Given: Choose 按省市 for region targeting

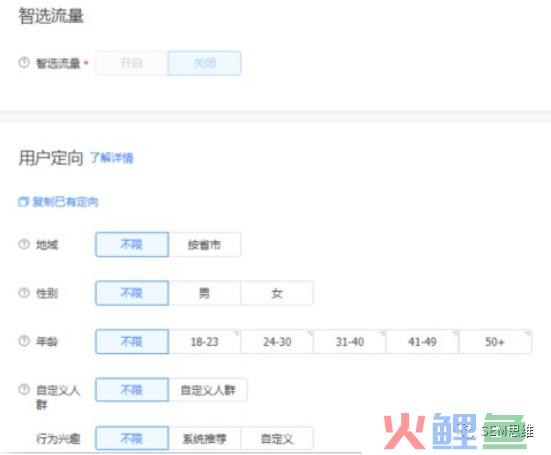Looking at the screenshot, I should (205, 245).
